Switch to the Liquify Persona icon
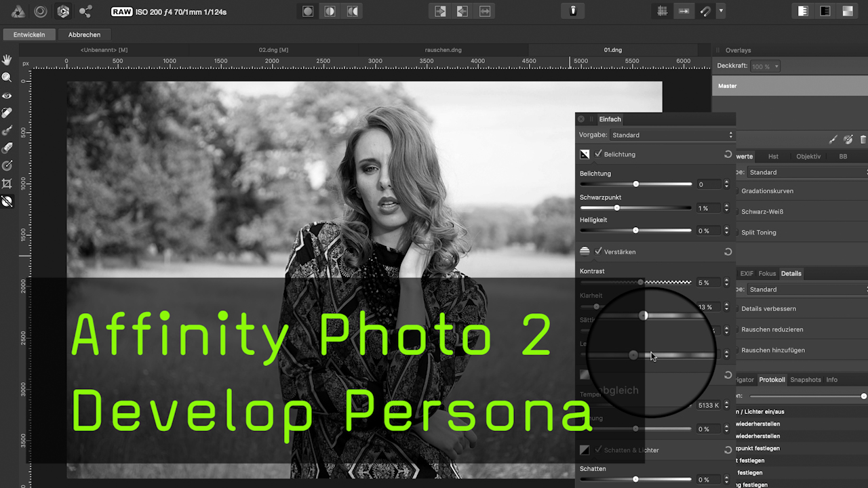The width and height of the screenshot is (868, 488). click(41, 12)
